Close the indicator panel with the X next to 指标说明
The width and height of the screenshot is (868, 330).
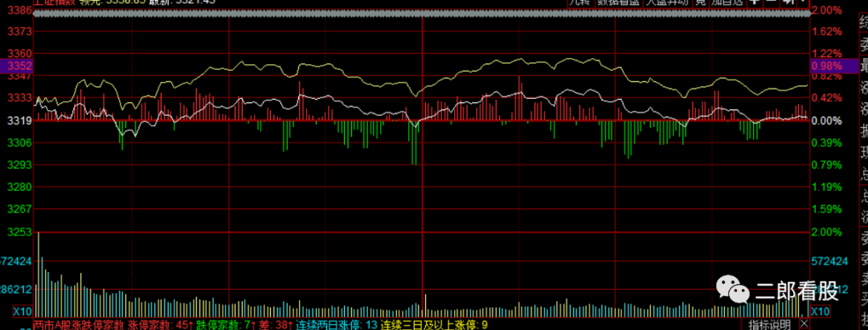tap(805, 324)
